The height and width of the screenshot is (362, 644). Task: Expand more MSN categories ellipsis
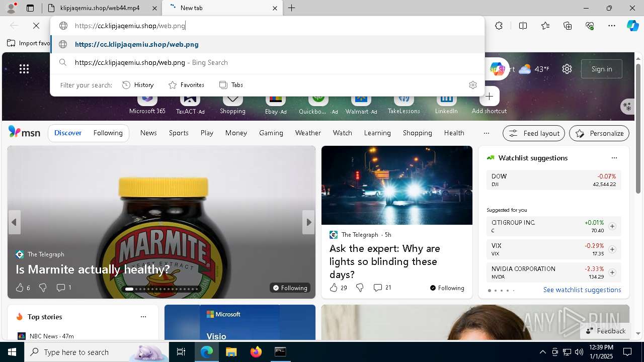point(486,133)
